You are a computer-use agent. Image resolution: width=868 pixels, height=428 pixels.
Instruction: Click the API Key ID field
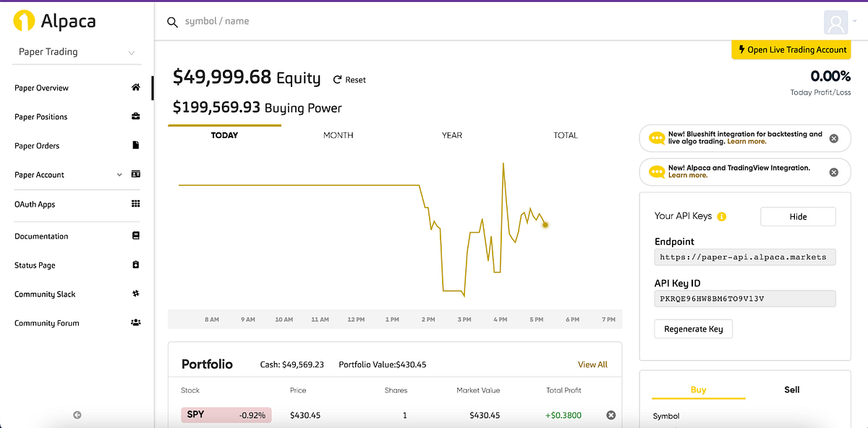click(x=744, y=298)
